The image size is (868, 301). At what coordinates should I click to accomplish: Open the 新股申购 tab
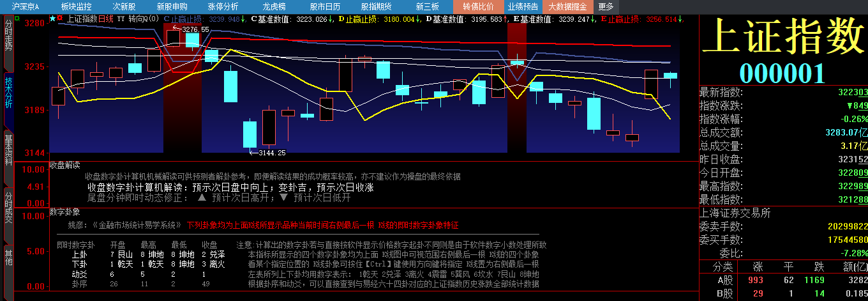[172, 6]
